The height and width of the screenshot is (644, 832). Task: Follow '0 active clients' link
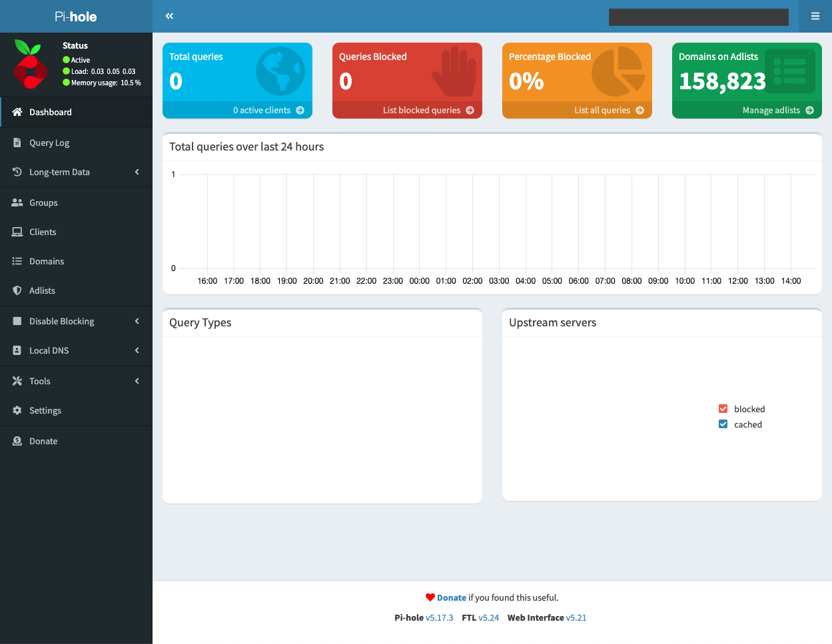coord(237,110)
